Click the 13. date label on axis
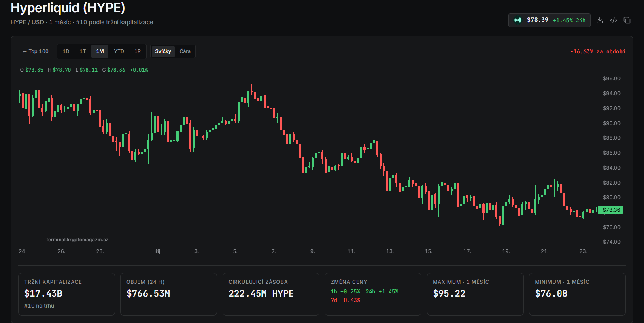644x323 pixels. tap(390, 251)
